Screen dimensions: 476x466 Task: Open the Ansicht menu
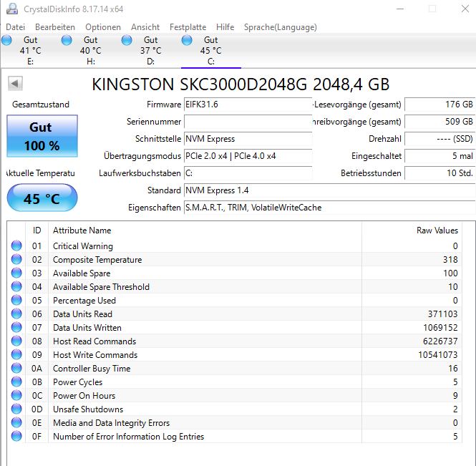point(145,27)
